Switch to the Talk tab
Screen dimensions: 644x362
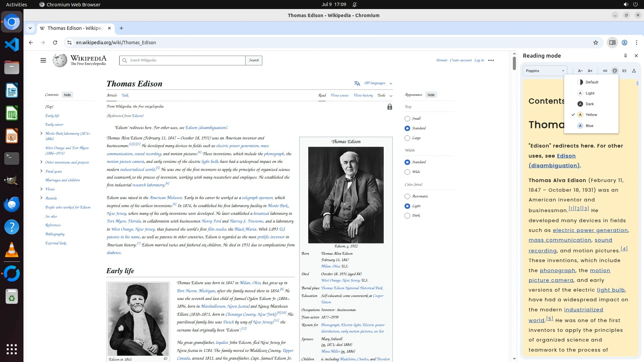(x=125, y=95)
